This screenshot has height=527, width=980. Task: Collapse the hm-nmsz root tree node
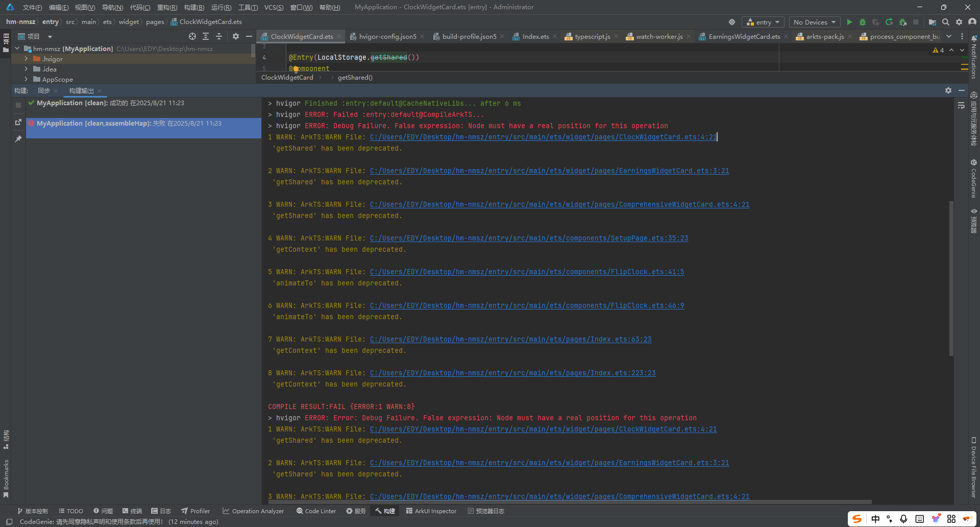[x=17, y=49]
